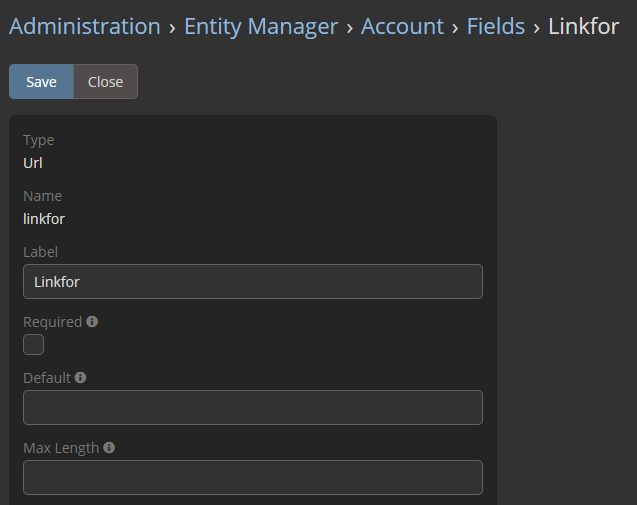The width and height of the screenshot is (637, 505).
Task: Click the Linkfor page title
Action: (583, 27)
